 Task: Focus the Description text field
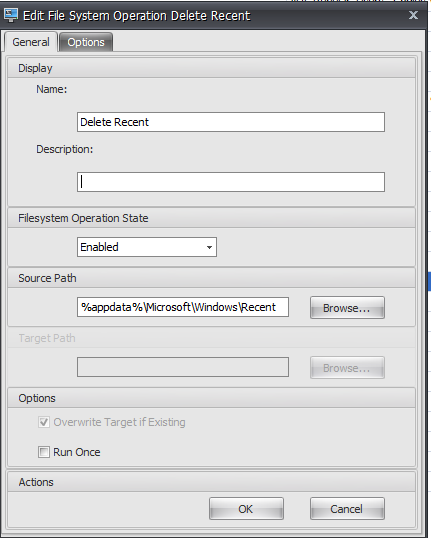click(x=231, y=182)
